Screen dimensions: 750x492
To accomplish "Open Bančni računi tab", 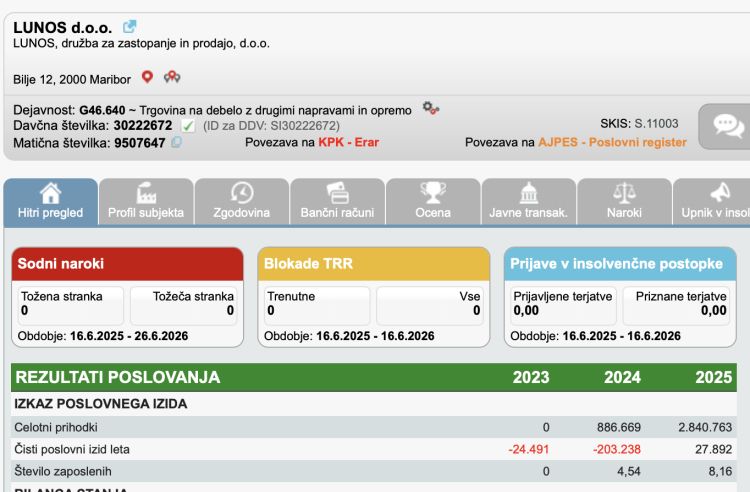I will tap(337, 201).
